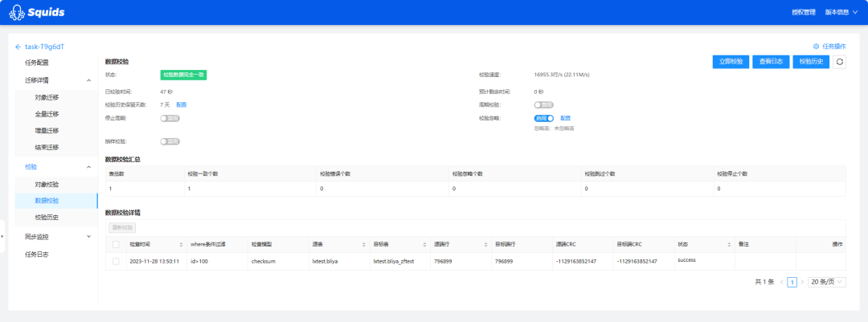Expand the collapsed left side handle
This screenshot has height=322, width=868.
[2, 236]
